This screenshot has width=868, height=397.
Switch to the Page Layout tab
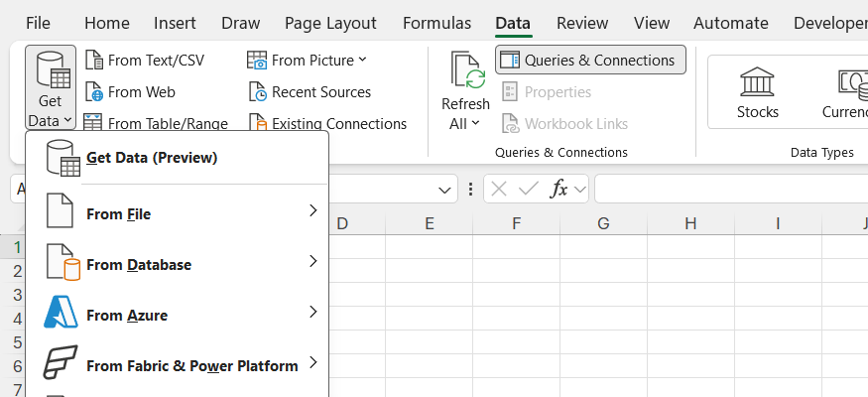point(330,23)
